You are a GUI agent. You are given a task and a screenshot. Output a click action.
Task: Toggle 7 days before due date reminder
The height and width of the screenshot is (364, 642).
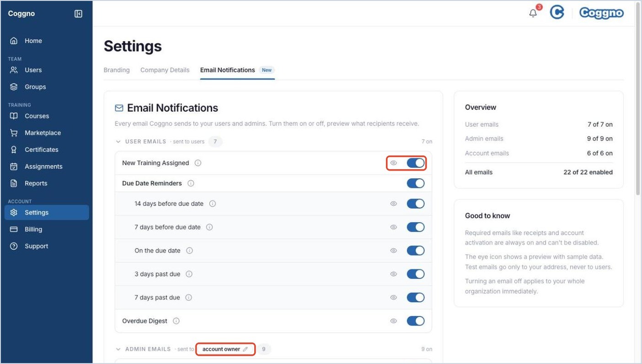pos(416,227)
